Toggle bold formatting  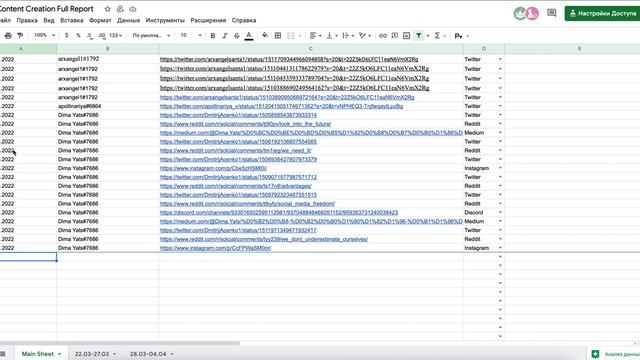[x=213, y=36]
